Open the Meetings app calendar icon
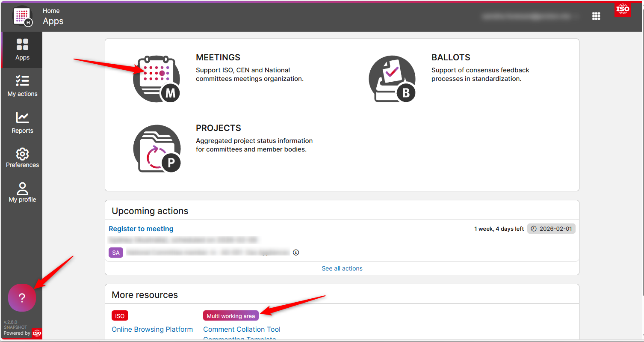 (157, 79)
